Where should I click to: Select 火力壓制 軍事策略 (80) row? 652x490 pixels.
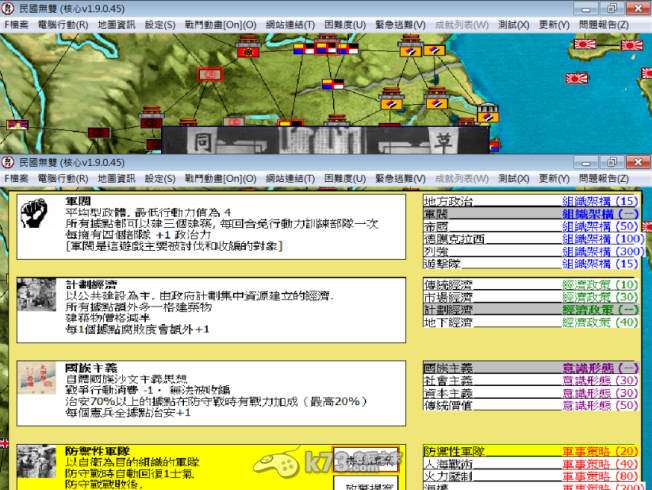coord(531,476)
